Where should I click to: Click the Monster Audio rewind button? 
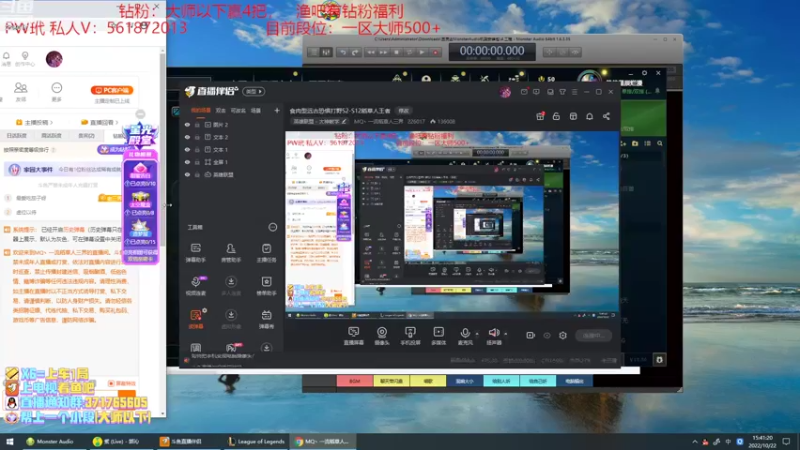click(371, 52)
